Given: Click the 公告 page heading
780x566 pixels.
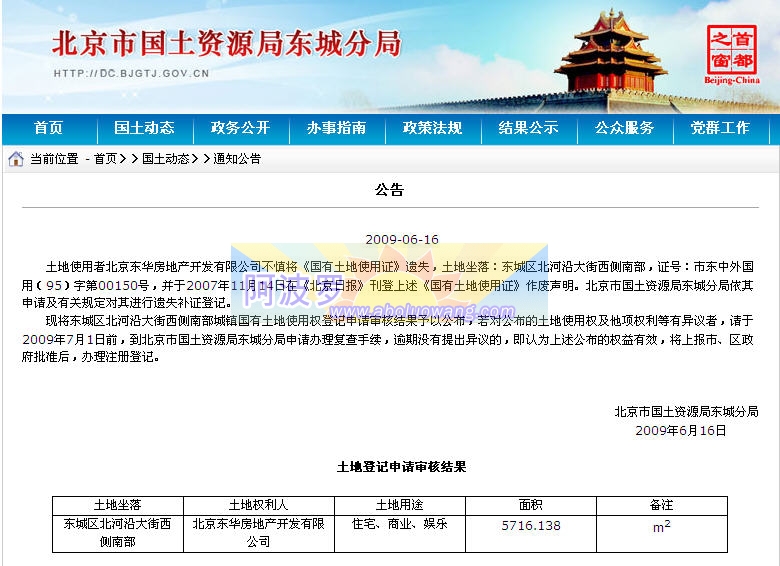Looking at the screenshot, I should pyautogui.click(x=390, y=189).
